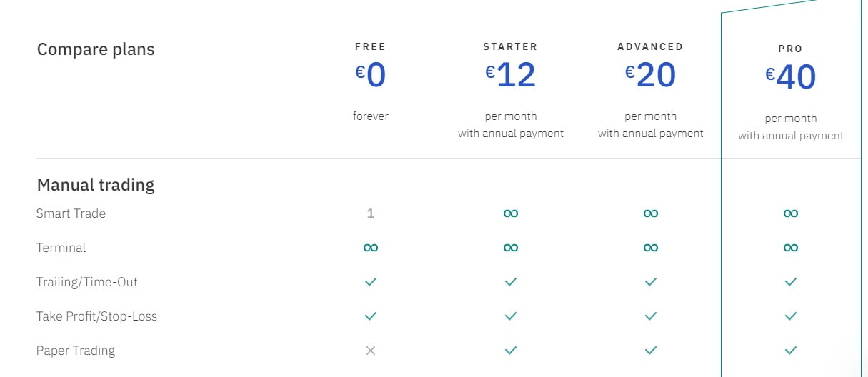
Task: Click the Smart Trade feature label
Action: point(71,213)
